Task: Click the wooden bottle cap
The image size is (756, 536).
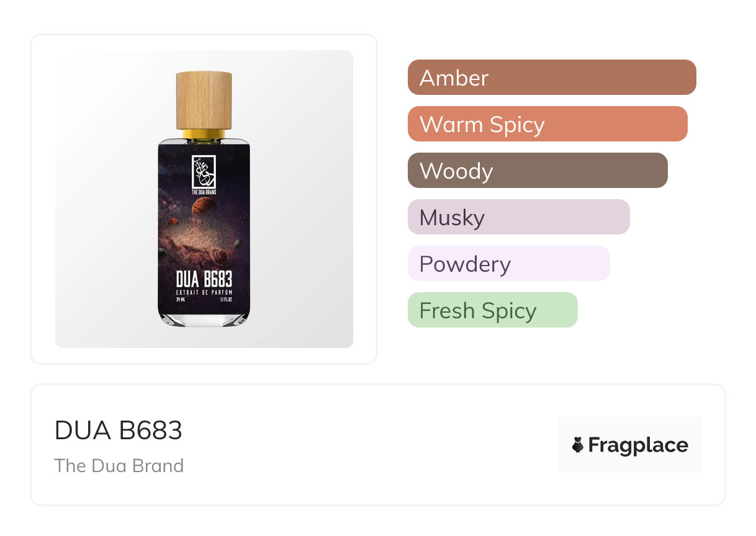Action: click(x=204, y=100)
